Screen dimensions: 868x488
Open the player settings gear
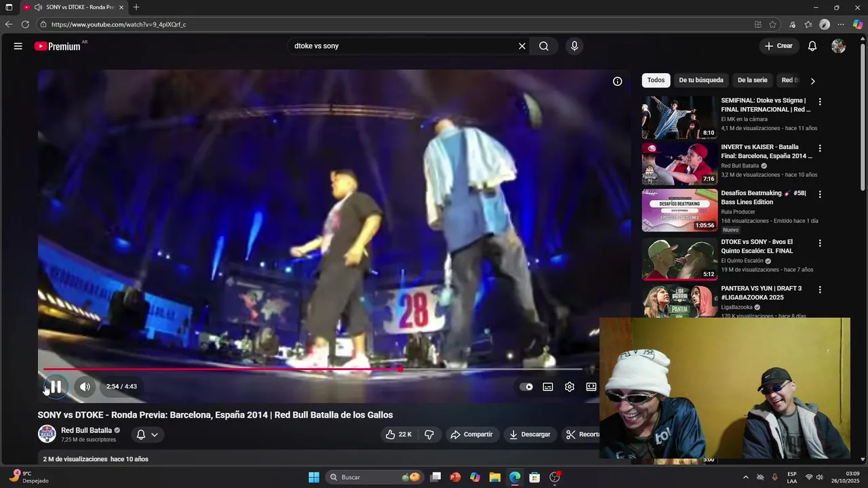(570, 387)
